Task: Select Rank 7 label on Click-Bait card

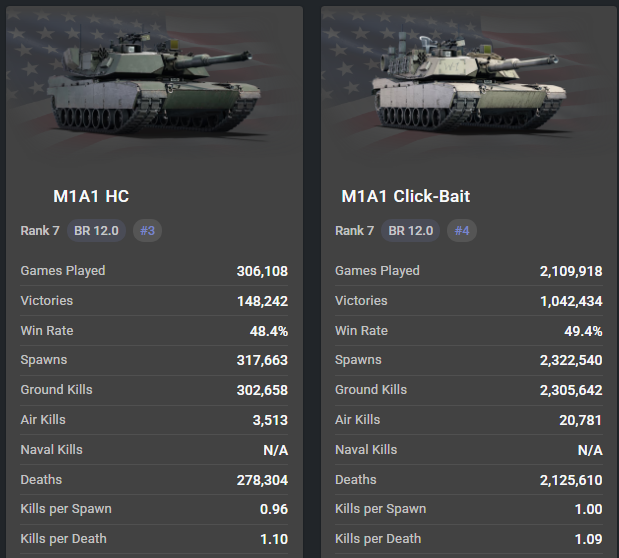Action: click(x=355, y=231)
